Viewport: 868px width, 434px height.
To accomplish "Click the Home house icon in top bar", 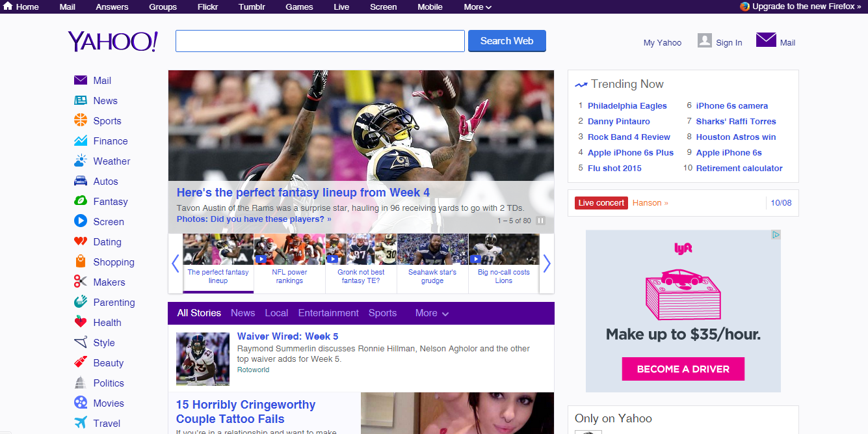I will pyautogui.click(x=8, y=7).
